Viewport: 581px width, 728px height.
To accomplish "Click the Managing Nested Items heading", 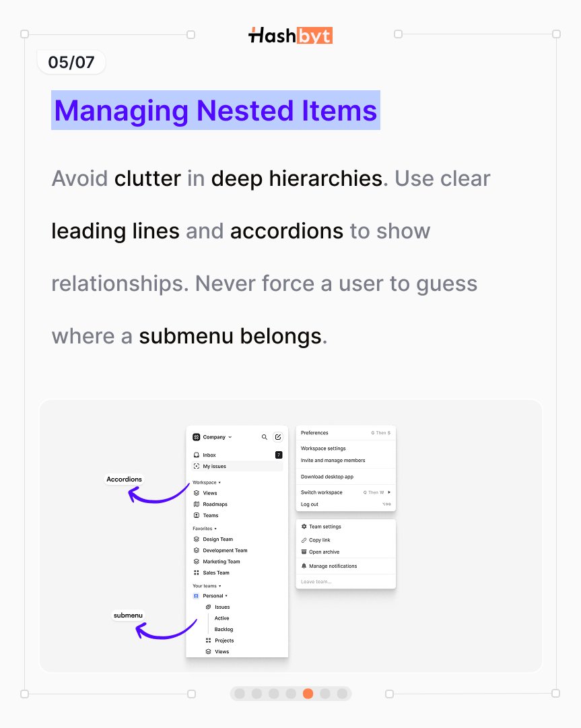I will 216,110.
